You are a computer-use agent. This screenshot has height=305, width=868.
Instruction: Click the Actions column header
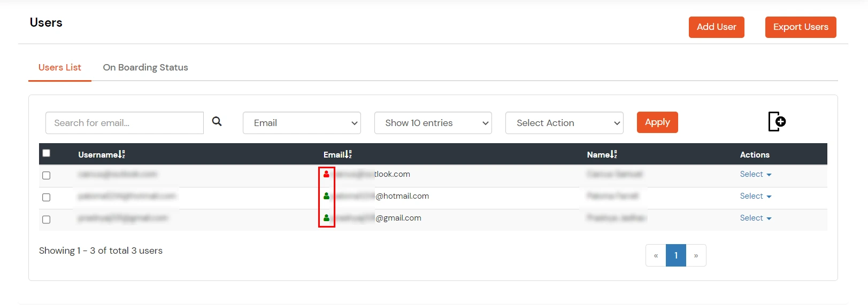755,154
